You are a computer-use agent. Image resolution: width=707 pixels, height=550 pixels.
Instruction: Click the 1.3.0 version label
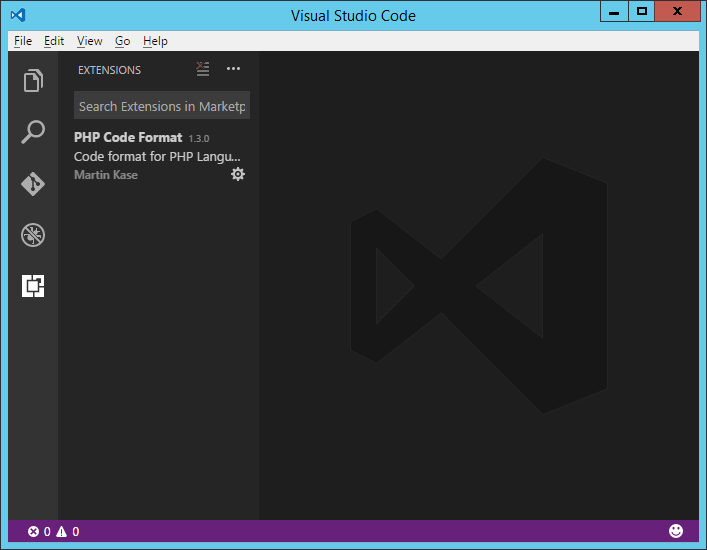[199, 138]
